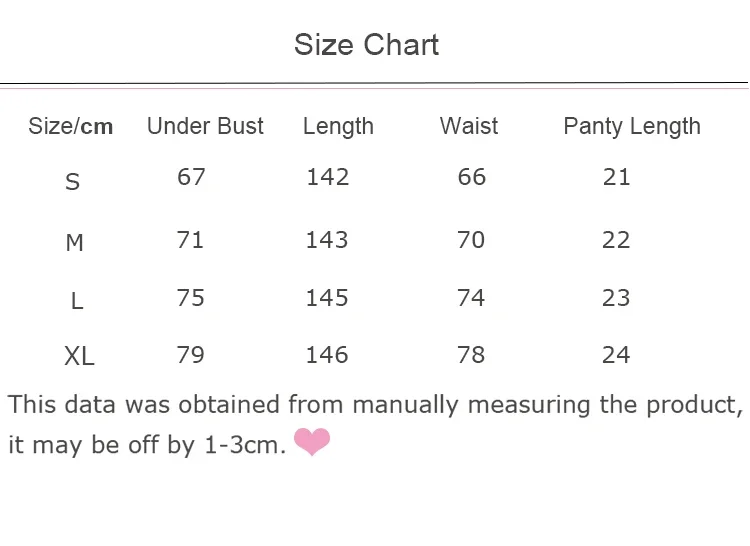Viewport: 750px width, 546px height.
Task: Click the M size row label
Action: click(74, 242)
